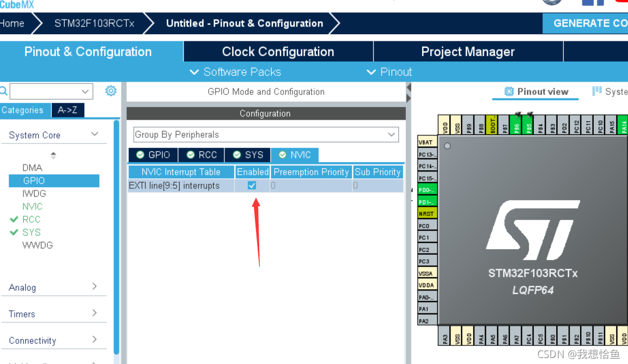Select the Pinout view tab
This screenshot has height=364, width=628.
pos(535,91)
